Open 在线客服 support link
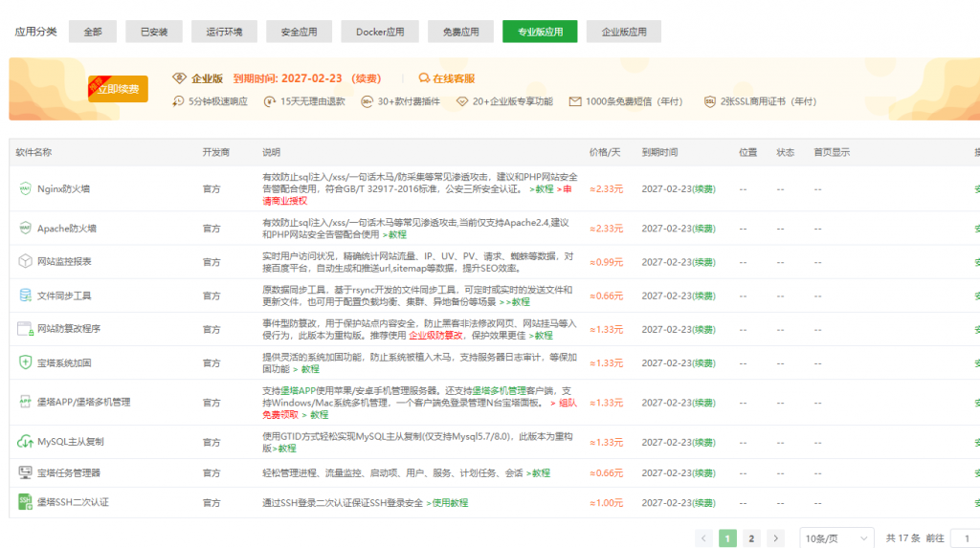 click(x=454, y=78)
